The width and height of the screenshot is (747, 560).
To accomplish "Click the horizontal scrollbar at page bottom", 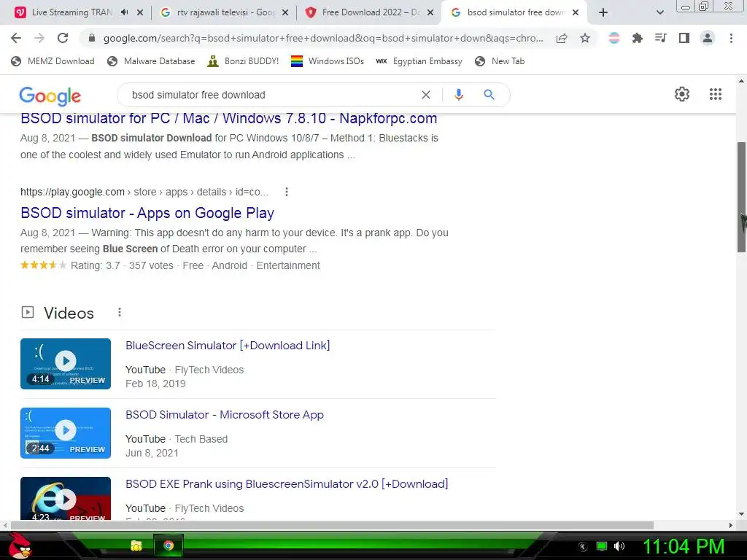I will (x=332, y=525).
